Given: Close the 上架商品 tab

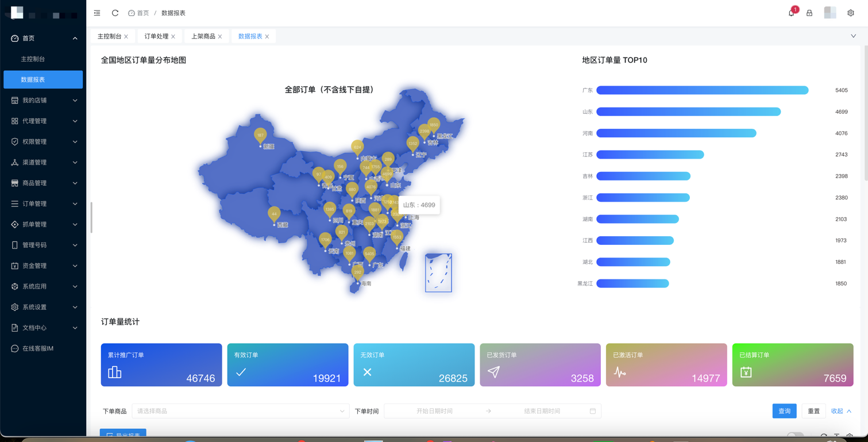Looking at the screenshot, I should [x=220, y=37].
